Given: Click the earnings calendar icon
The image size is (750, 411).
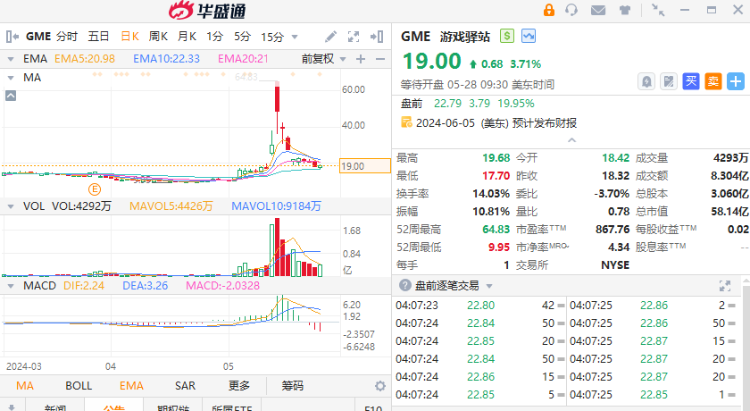Looking at the screenshot, I should (406, 122).
